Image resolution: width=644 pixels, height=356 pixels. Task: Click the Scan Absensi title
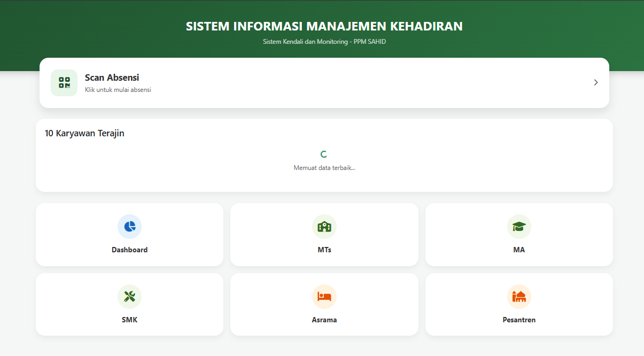coord(112,78)
